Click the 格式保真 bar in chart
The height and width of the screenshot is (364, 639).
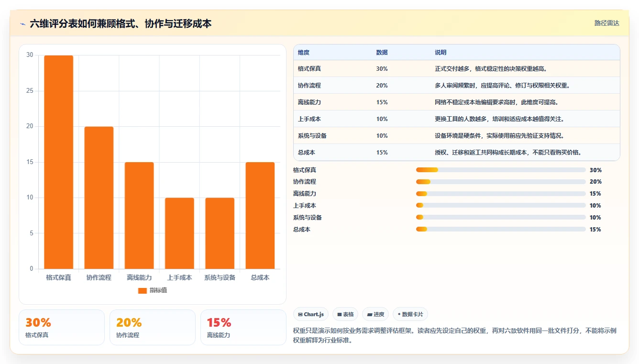[59, 162]
